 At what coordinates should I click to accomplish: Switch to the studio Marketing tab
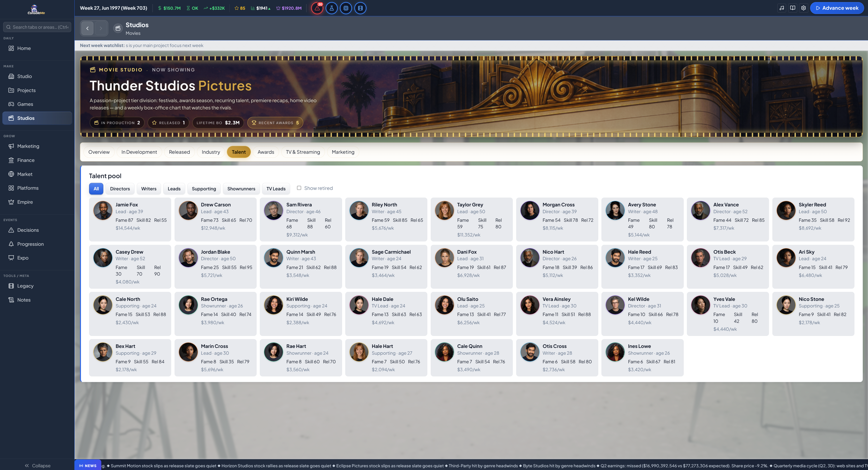pos(343,152)
